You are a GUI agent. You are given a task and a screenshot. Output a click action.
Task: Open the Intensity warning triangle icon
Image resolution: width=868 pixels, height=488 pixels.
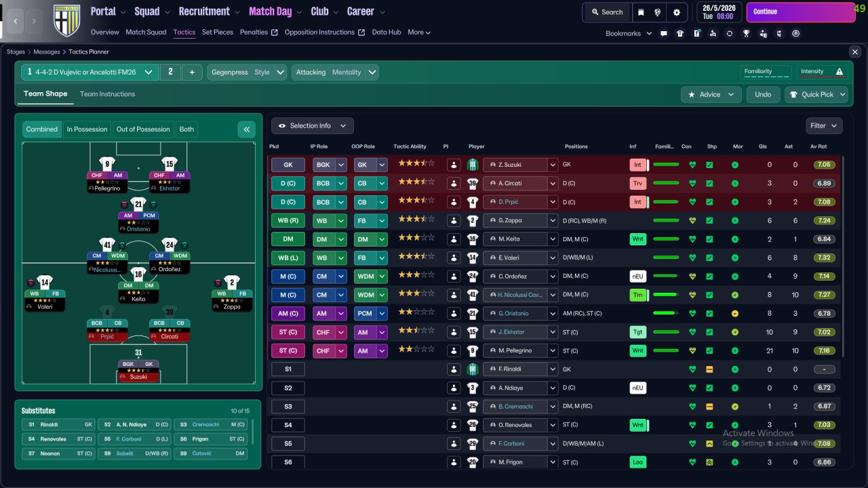click(840, 72)
